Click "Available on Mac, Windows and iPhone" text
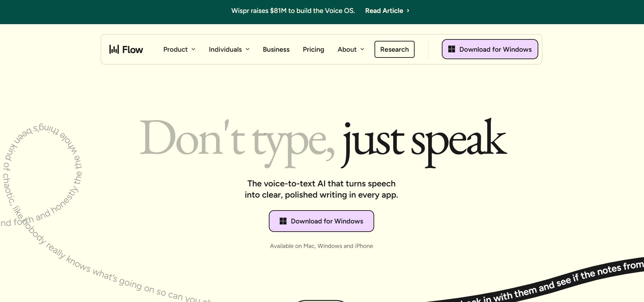644x302 pixels. click(x=321, y=246)
